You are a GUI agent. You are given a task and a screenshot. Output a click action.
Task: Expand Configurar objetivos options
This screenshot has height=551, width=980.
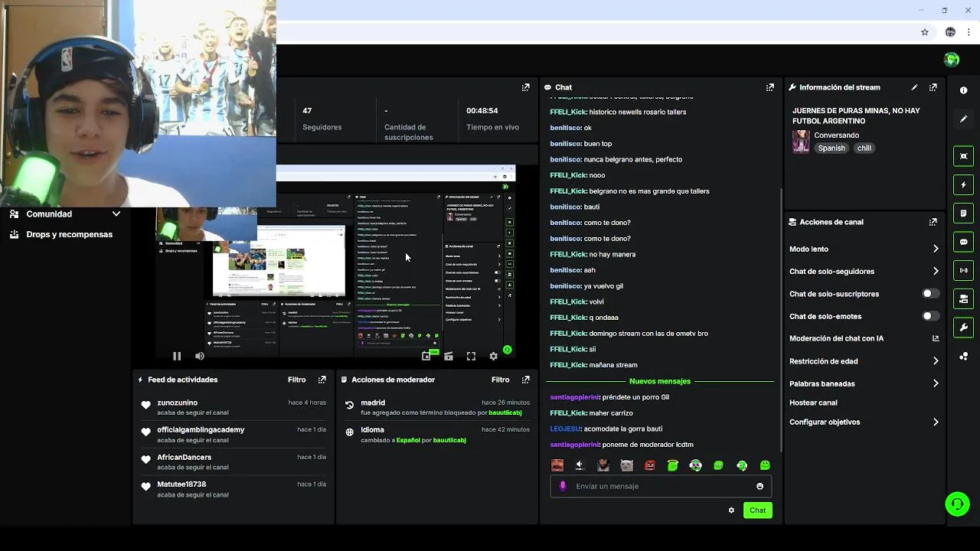936,422
